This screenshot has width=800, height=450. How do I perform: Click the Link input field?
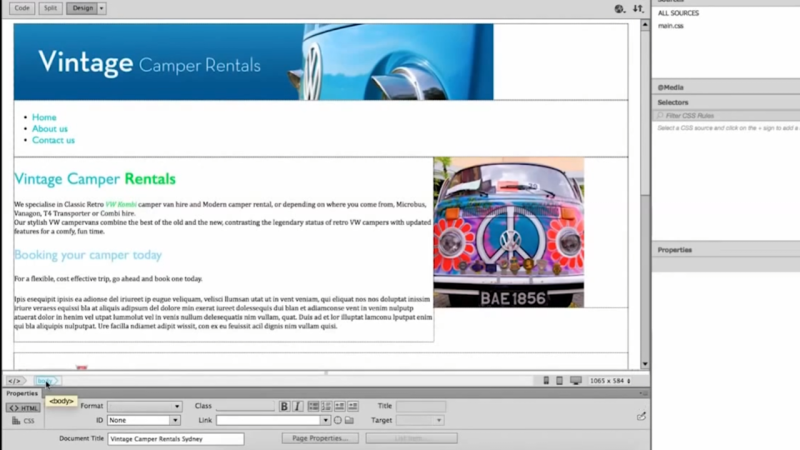[x=268, y=420]
